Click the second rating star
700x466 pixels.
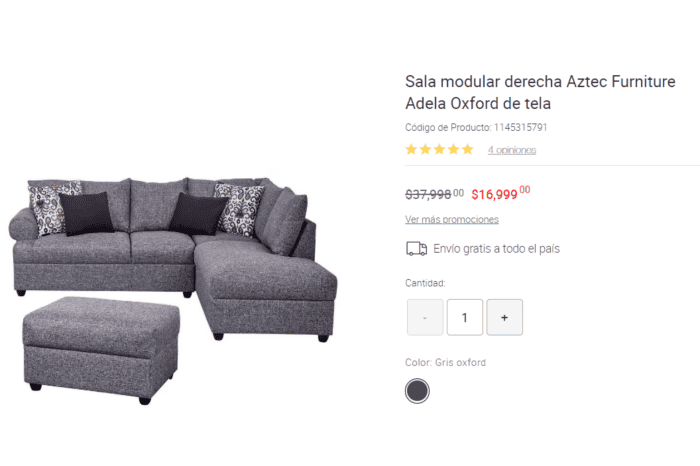[425, 150]
